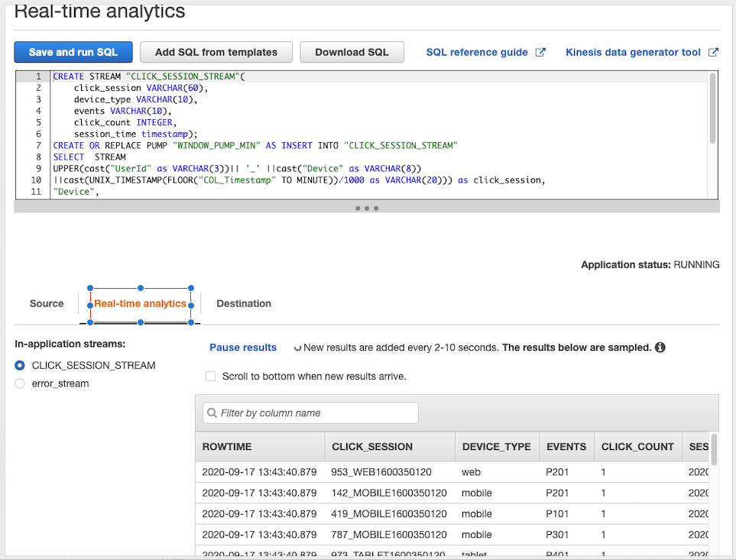Click the SQL editor vertical scrollbar
Image resolution: width=736 pixels, height=560 pixels.
point(712,107)
